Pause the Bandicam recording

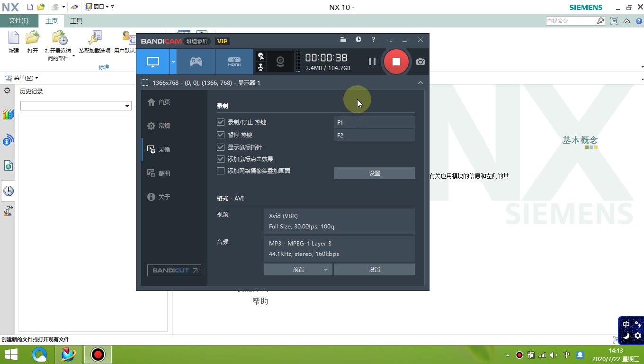pos(372,62)
